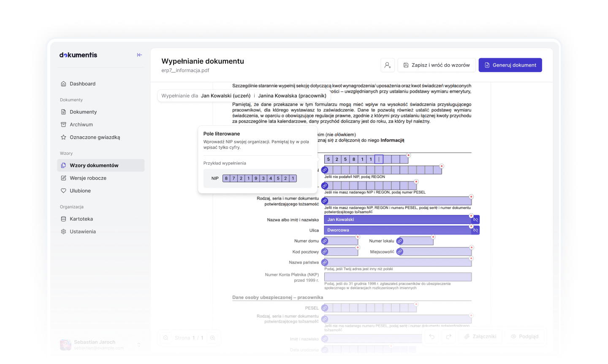Click link icon beside Numer domu field
The width and height of the screenshot is (608, 364).
tap(325, 241)
